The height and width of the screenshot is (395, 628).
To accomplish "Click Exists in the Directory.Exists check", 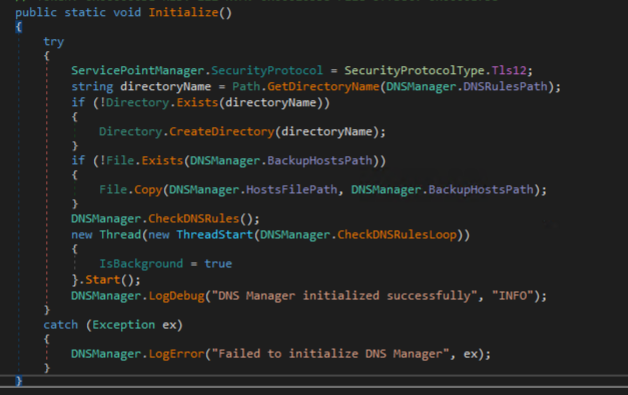I will tap(197, 103).
